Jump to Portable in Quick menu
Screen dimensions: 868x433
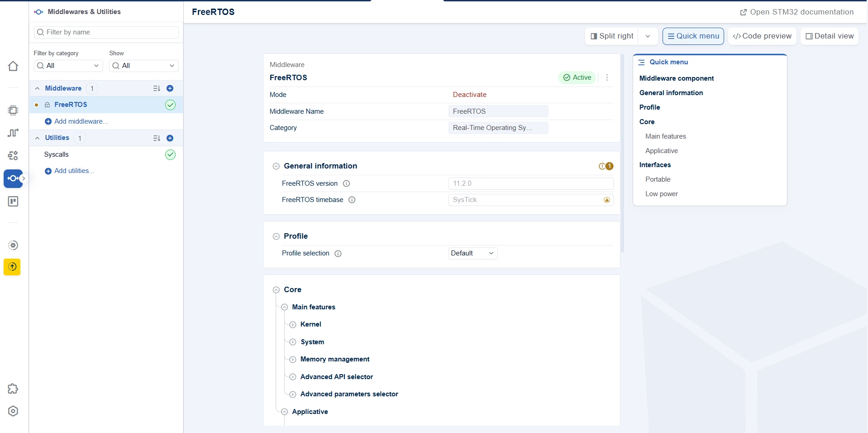pyautogui.click(x=658, y=179)
